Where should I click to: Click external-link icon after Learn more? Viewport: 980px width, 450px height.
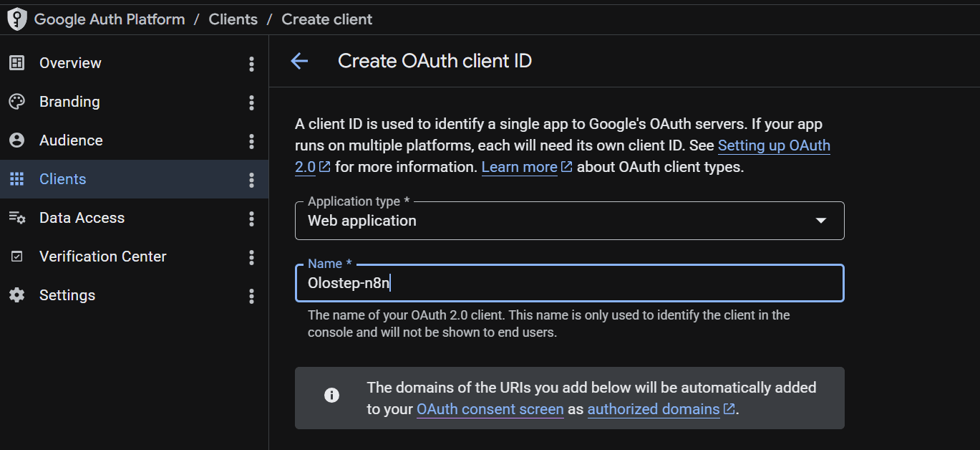(566, 167)
